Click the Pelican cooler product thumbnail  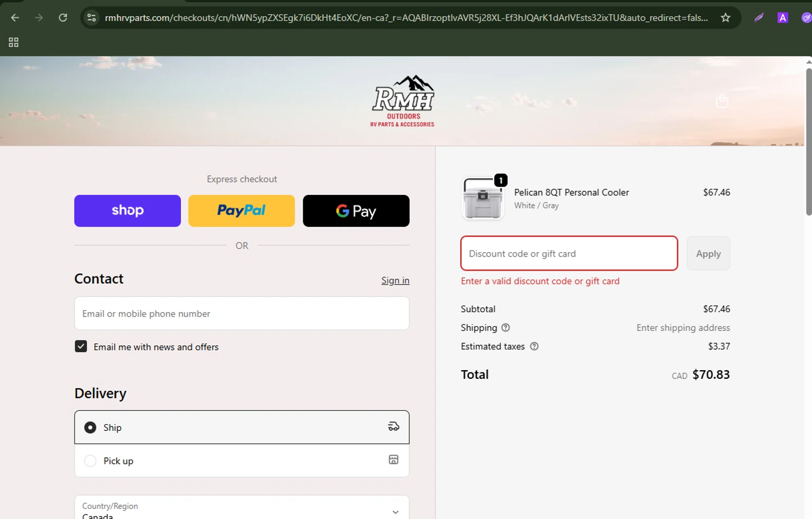coord(483,199)
